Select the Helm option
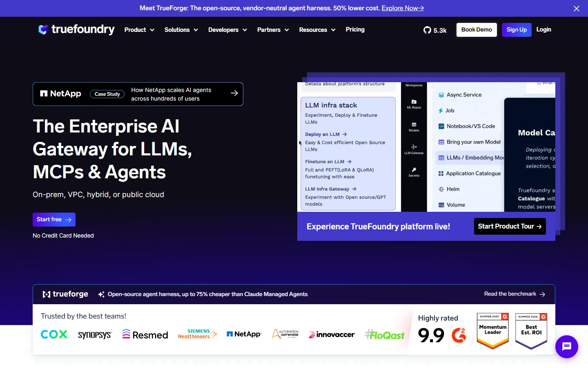The width and height of the screenshot is (588, 368). [449, 189]
